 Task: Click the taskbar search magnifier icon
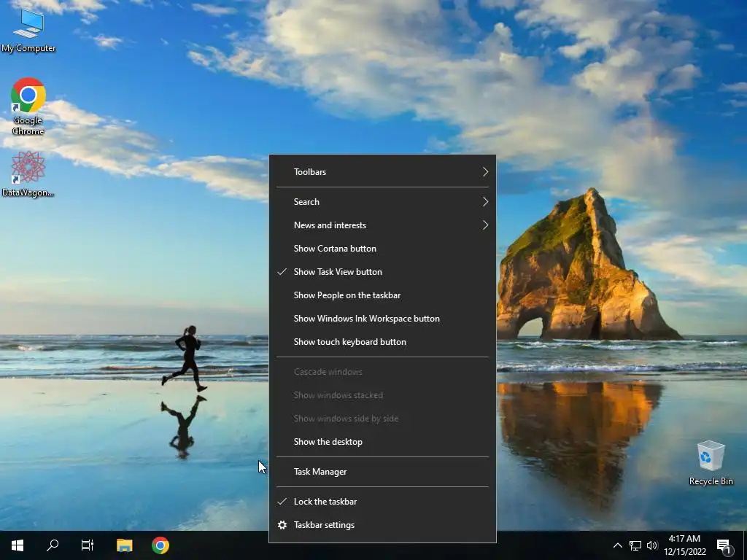pyautogui.click(x=53, y=545)
